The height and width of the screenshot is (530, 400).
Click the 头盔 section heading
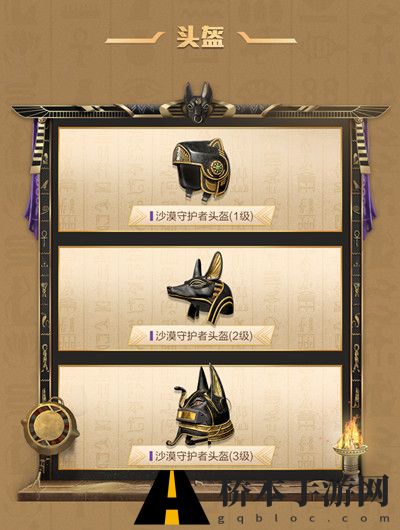pyautogui.click(x=200, y=37)
